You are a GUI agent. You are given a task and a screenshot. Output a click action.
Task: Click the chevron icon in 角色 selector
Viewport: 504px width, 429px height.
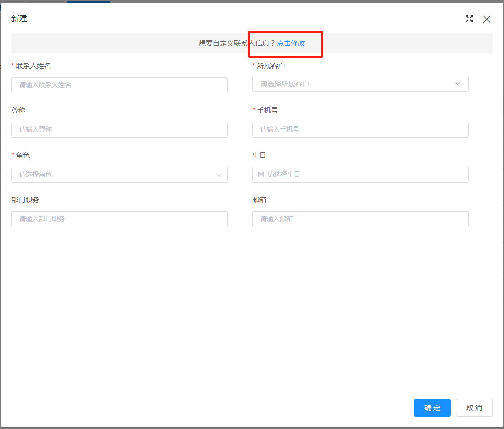(x=219, y=175)
